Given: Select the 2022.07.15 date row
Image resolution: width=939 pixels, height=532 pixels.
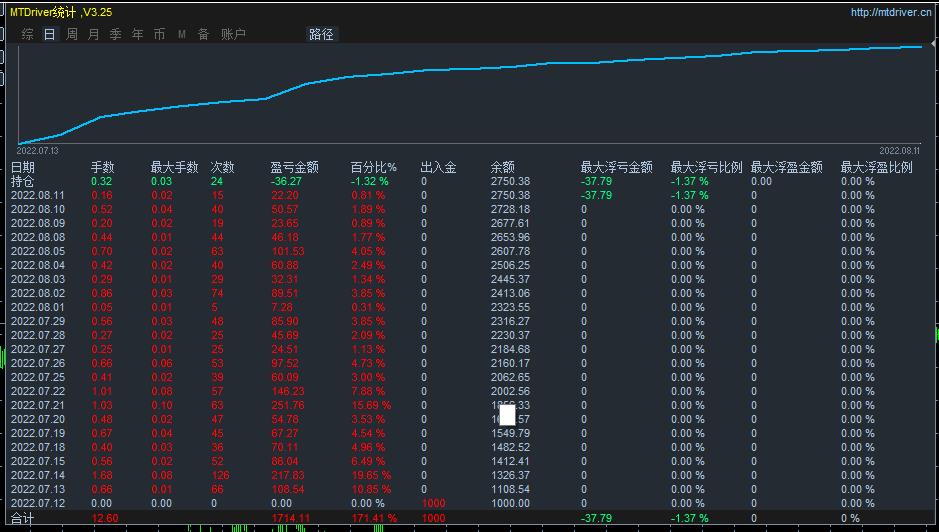Looking at the screenshot, I should [x=38, y=461].
